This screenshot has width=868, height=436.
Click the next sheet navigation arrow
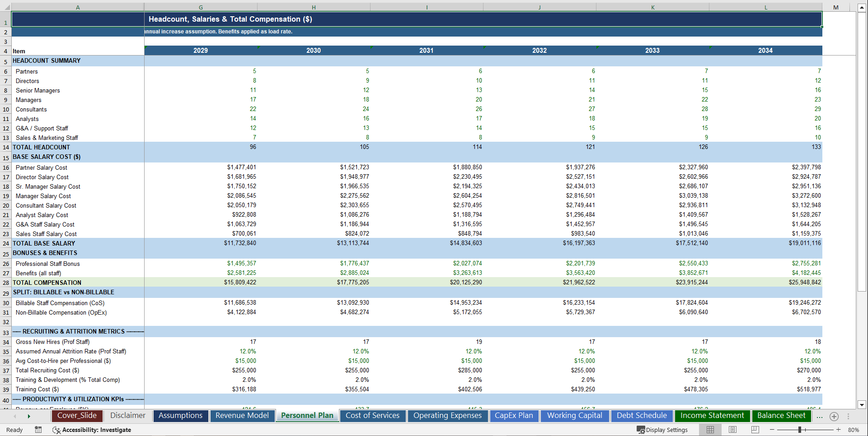[x=29, y=416]
